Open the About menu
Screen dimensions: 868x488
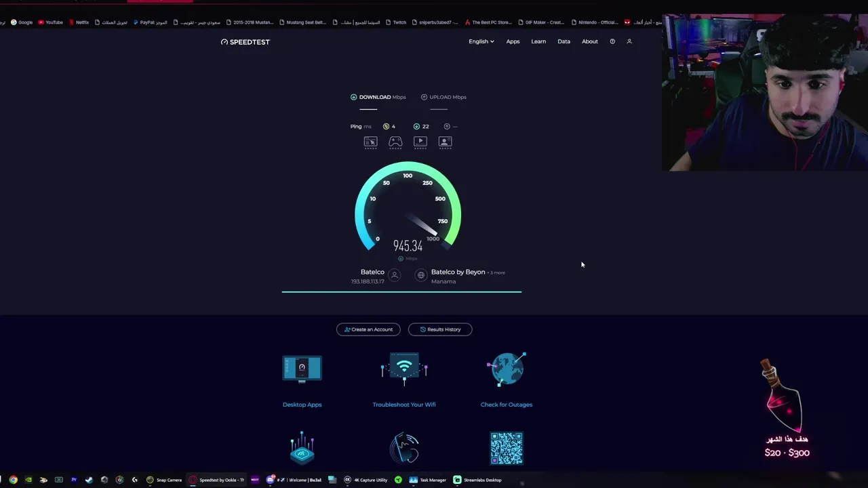(590, 41)
